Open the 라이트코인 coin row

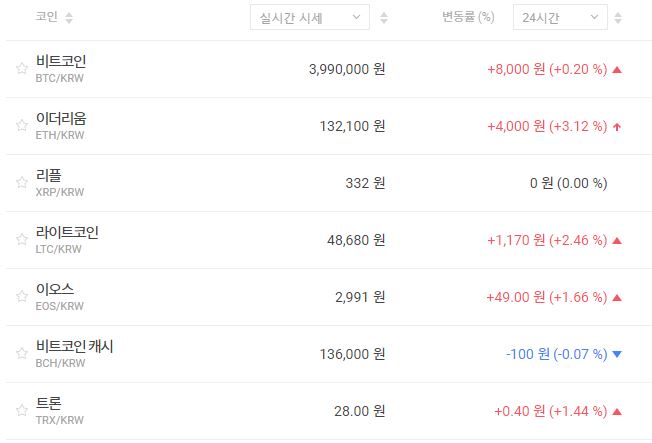[67, 233]
